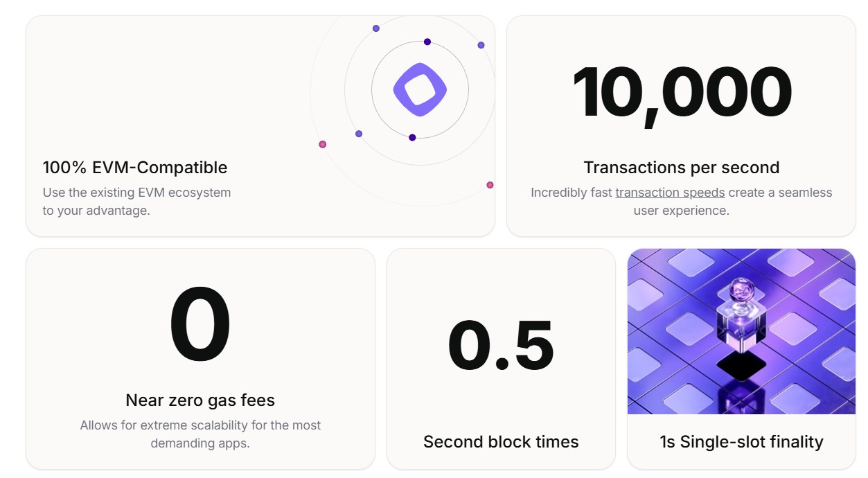Select the purple dot above-left of the diamond logo
This screenshot has height=478, width=868.
click(x=376, y=28)
